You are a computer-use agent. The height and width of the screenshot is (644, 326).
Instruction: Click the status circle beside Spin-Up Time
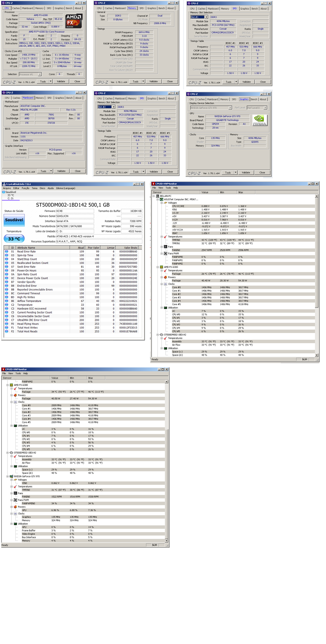click(x=7, y=255)
